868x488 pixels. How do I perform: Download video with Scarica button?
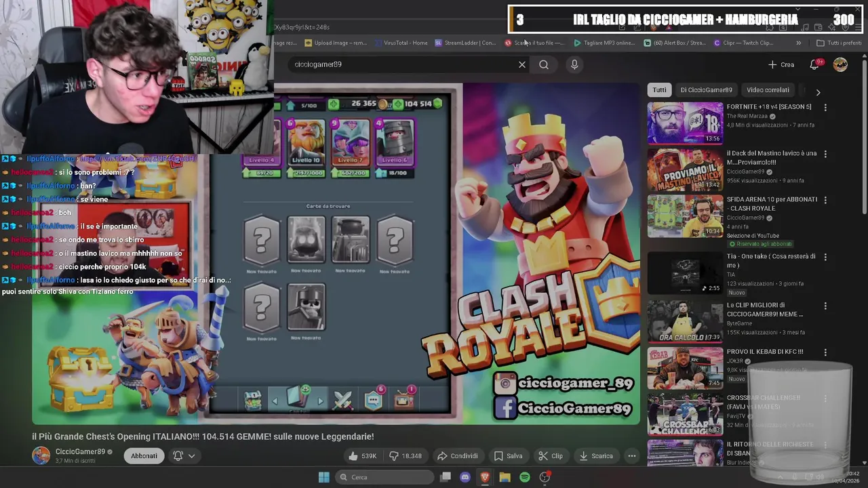click(x=596, y=455)
